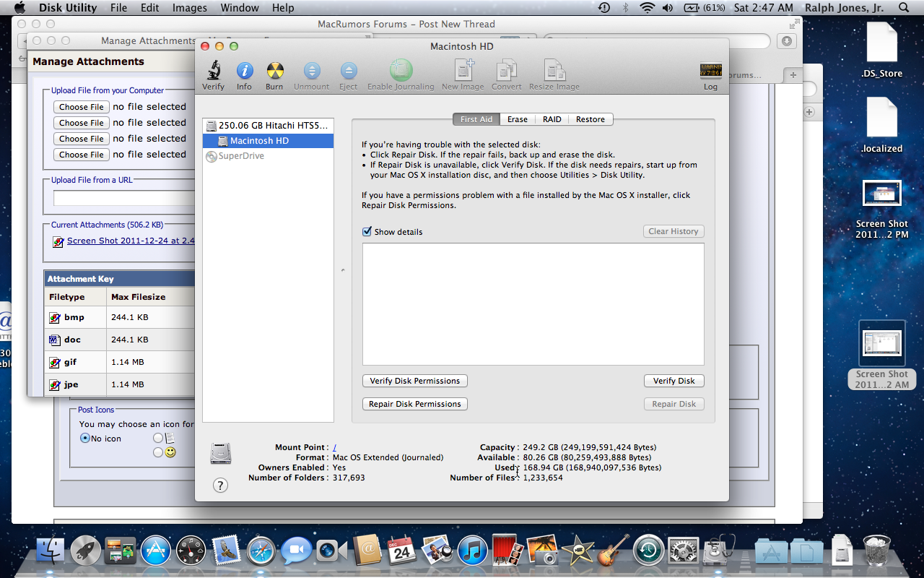
Task: Click the Clear History button
Action: [x=674, y=231]
